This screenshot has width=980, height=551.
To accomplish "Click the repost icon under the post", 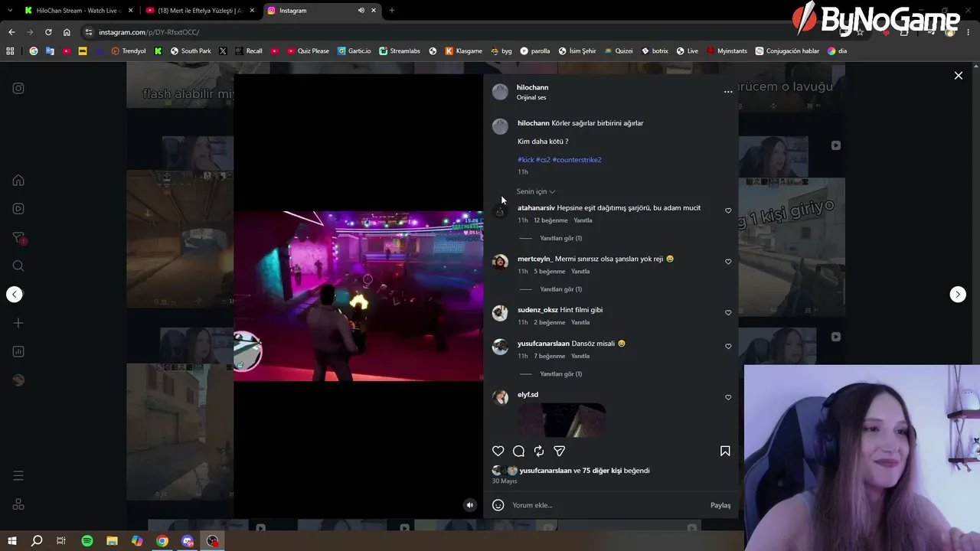I will tap(539, 452).
